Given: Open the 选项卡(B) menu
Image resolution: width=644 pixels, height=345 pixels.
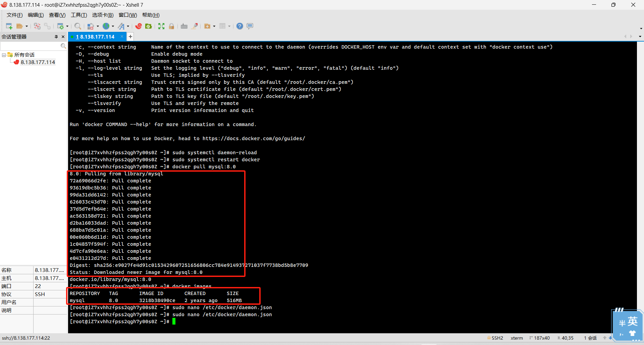Looking at the screenshot, I should [x=103, y=15].
